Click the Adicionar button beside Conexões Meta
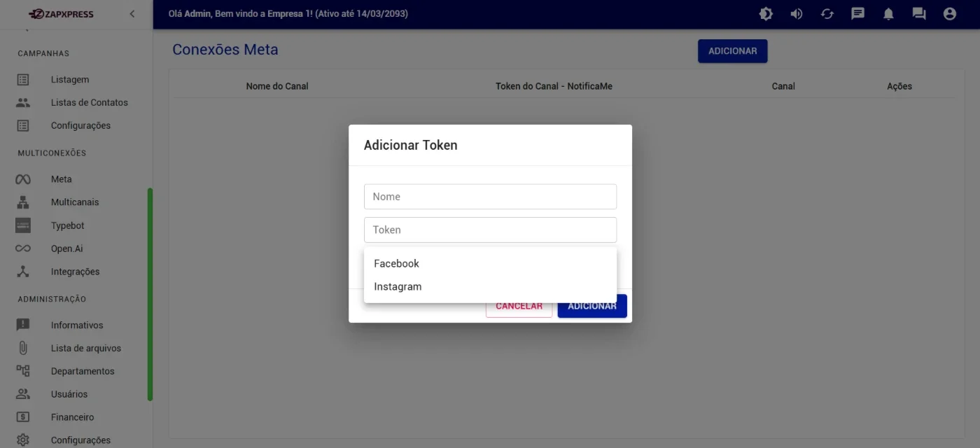This screenshot has height=448, width=980. [732, 51]
